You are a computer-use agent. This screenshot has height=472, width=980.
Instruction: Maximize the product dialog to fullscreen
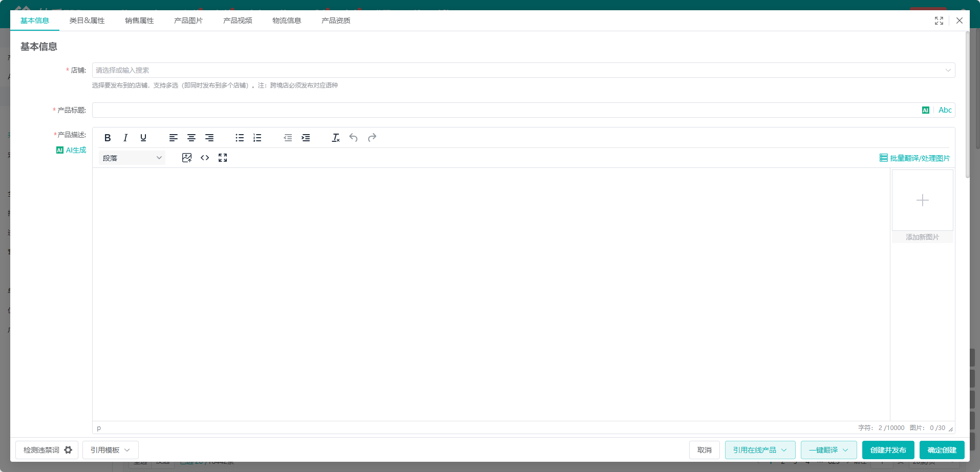click(939, 20)
